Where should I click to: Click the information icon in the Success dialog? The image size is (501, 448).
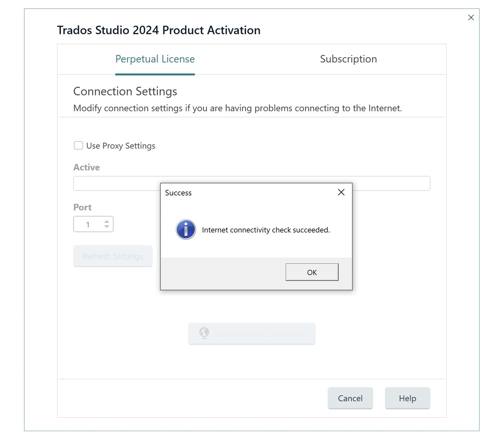(185, 229)
